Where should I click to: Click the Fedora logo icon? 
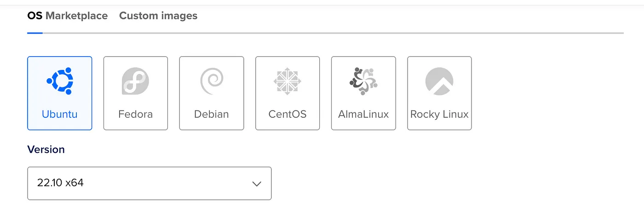point(135,81)
